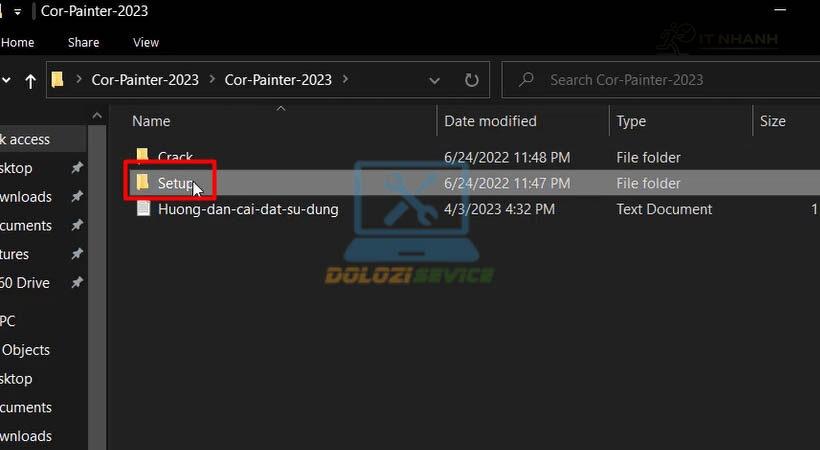Open the address bar history dropdown

click(434, 80)
